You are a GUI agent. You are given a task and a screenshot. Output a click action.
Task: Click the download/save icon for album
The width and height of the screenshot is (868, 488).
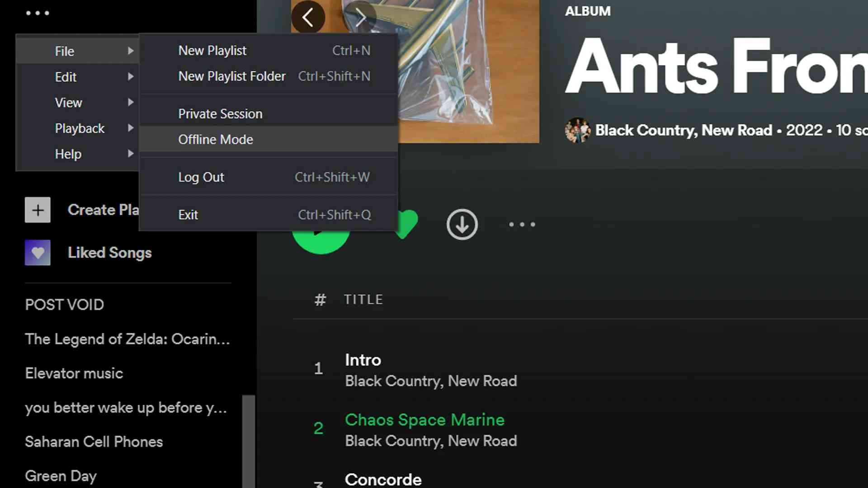click(462, 224)
